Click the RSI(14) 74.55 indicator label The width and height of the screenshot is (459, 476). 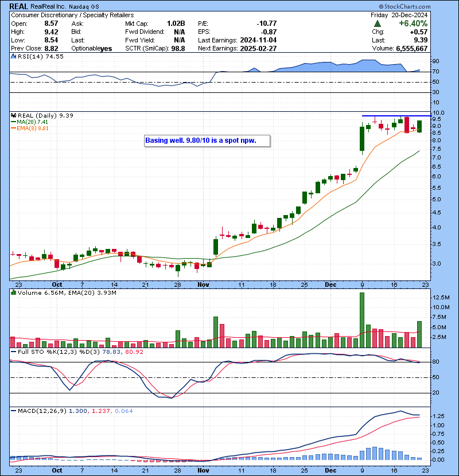pos(40,56)
